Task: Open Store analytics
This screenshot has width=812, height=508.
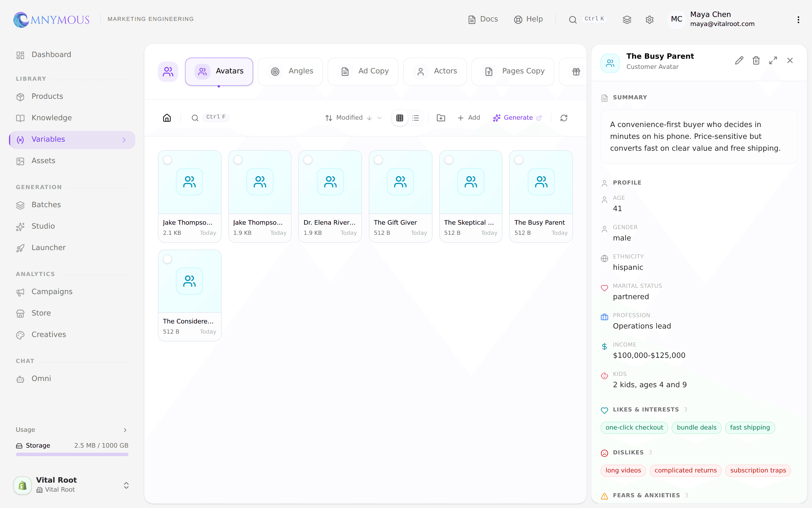Action: (72, 313)
